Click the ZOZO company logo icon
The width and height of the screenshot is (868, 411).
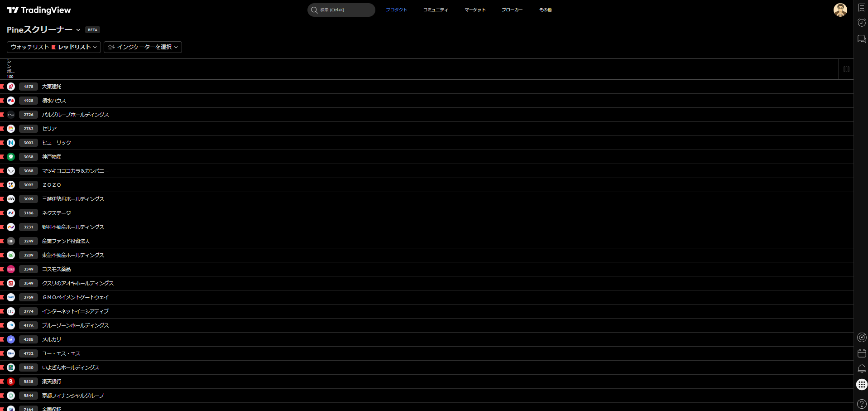point(11,185)
